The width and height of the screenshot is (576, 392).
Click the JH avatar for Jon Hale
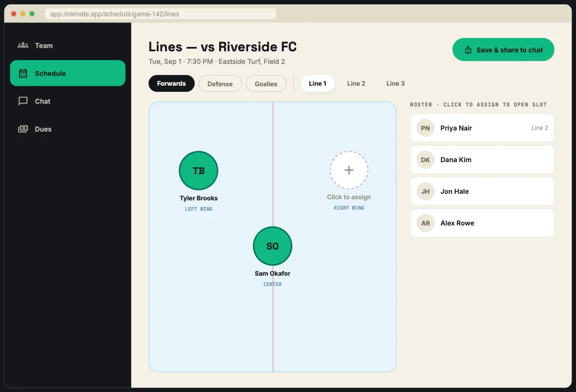pyautogui.click(x=425, y=191)
